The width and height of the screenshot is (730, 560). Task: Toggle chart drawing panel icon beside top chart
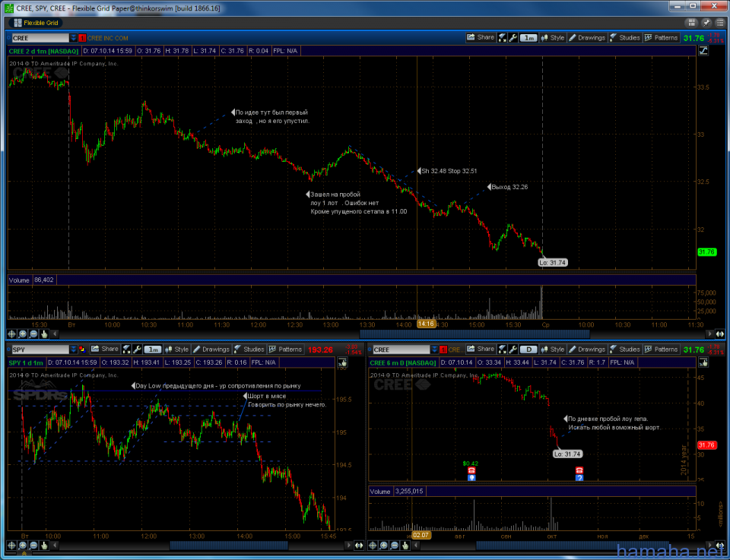(703, 51)
